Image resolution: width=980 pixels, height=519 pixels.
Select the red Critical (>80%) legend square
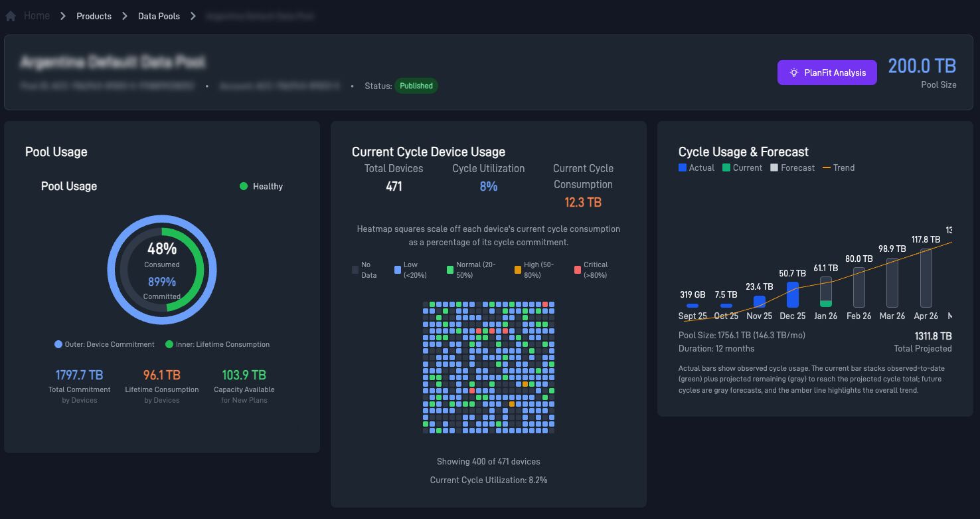[x=577, y=268]
